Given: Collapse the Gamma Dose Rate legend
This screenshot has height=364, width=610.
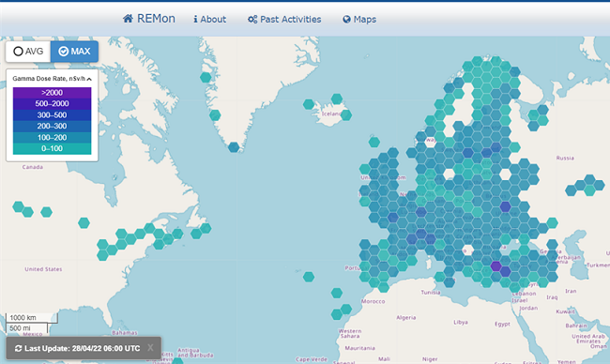Looking at the screenshot, I should [x=89, y=79].
